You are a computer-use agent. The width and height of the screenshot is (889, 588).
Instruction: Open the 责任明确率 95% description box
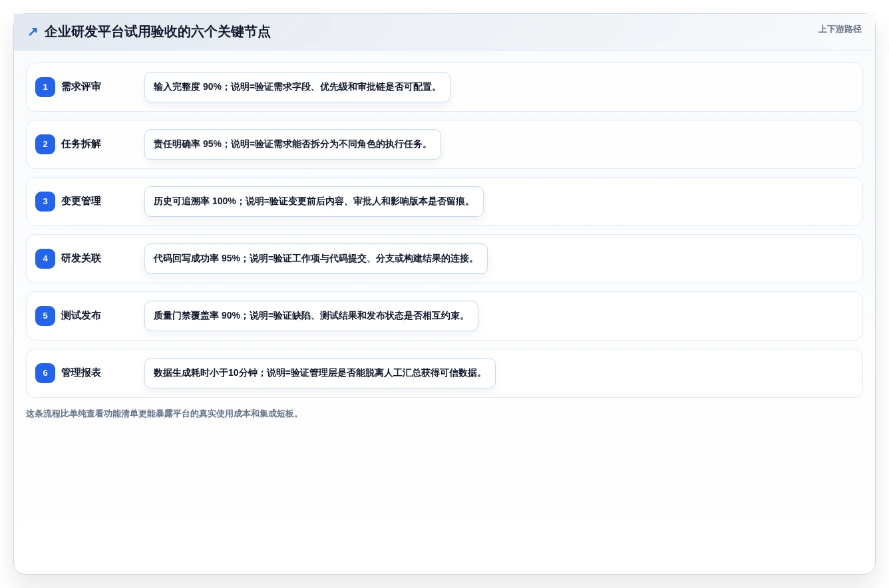pyautogui.click(x=293, y=144)
